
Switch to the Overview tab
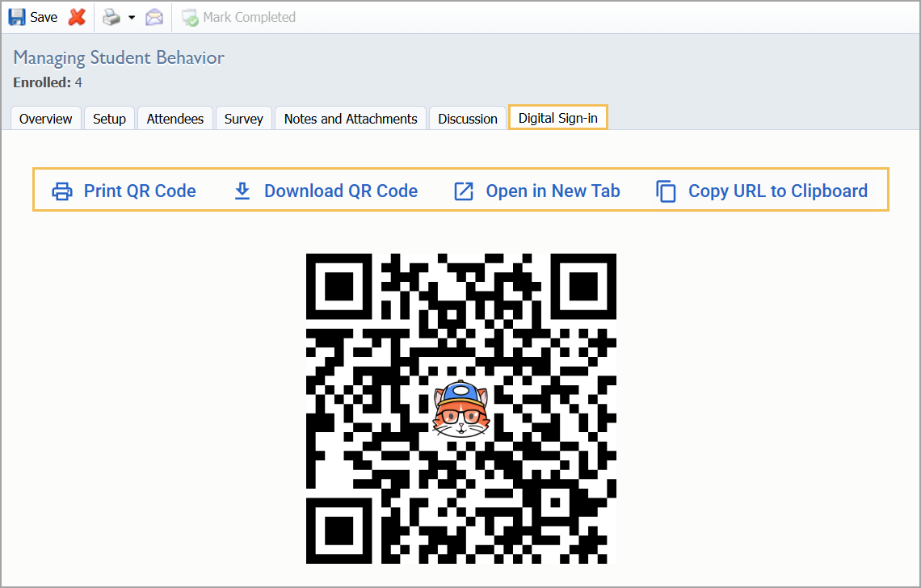46,119
